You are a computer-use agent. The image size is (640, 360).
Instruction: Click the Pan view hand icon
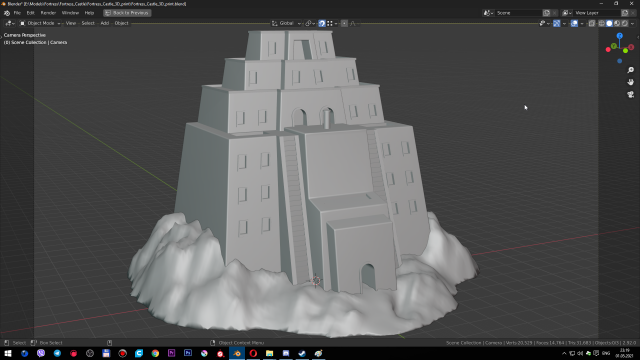pyautogui.click(x=631, y=82)
